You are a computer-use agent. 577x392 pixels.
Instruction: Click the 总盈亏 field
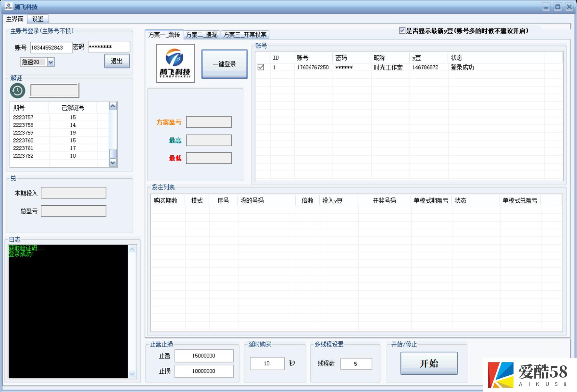point(73,211)
